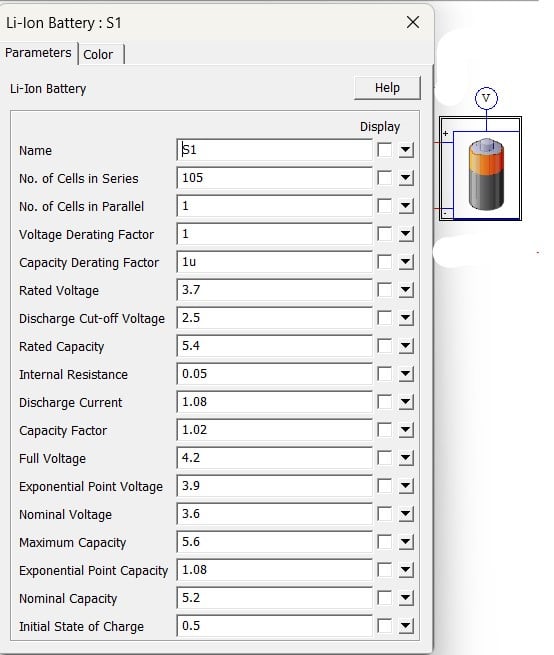Image resolution: width=554 pixels, height=655 pixels.
Task: Click the battery negative terminal marker
Action: tap(445, 213)
